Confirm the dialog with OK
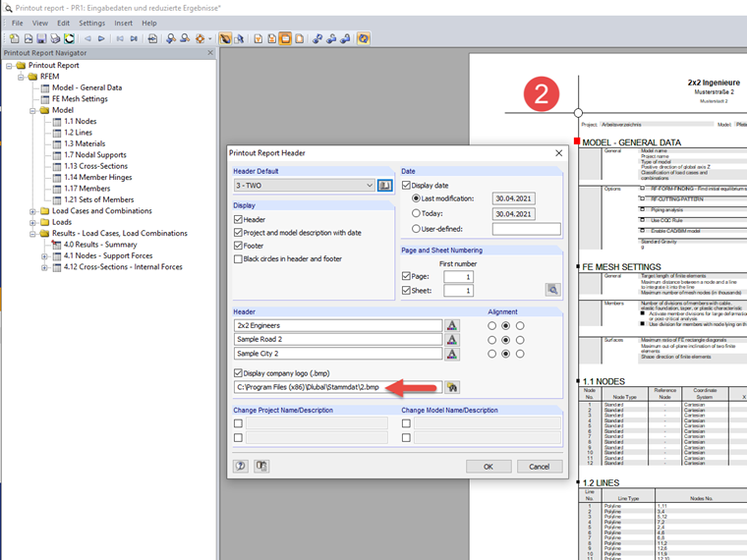The image size is (747, 560). [488, 467]
